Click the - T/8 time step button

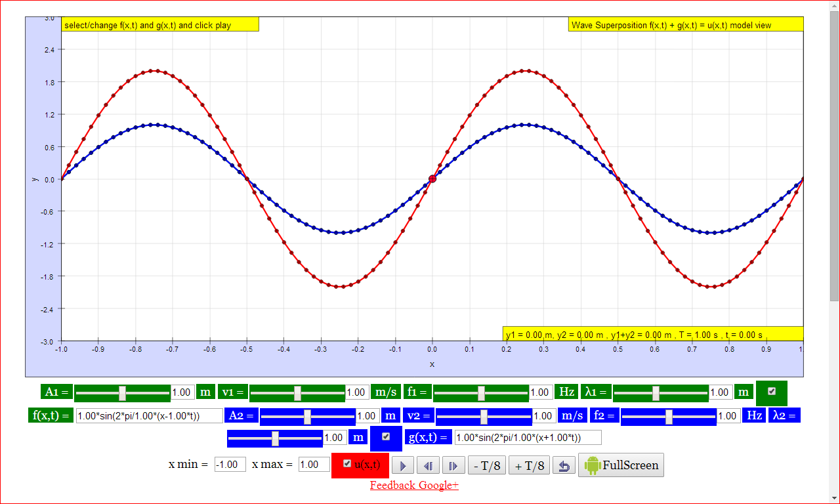click(487, 465)
